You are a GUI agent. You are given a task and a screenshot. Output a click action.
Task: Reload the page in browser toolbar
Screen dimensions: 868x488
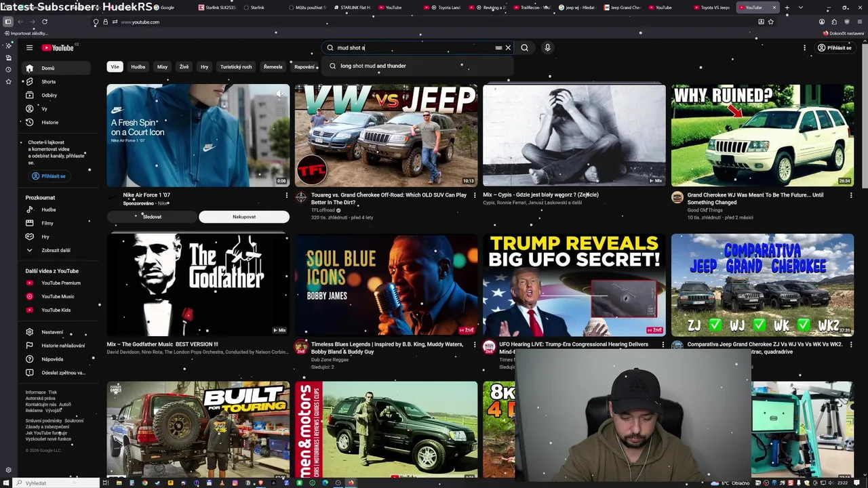pos(45,22)
